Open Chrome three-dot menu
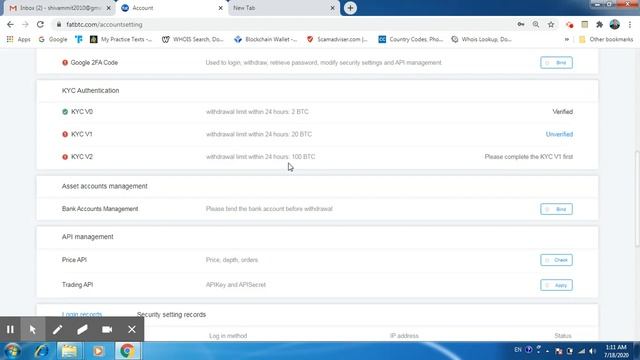This screenshot has height=360, width=640. click(630, 24)
